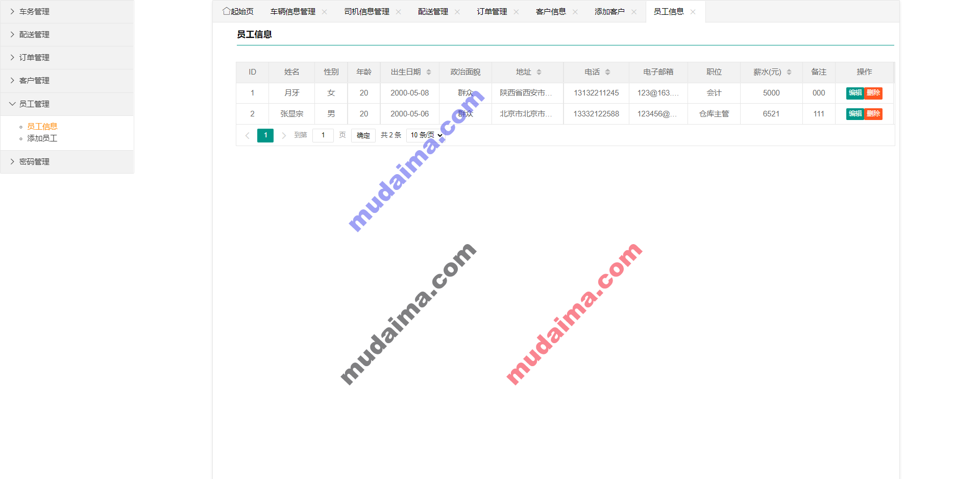Select remark cell 111
This screenshot has height=479, width=980.
tap(819, 114)
